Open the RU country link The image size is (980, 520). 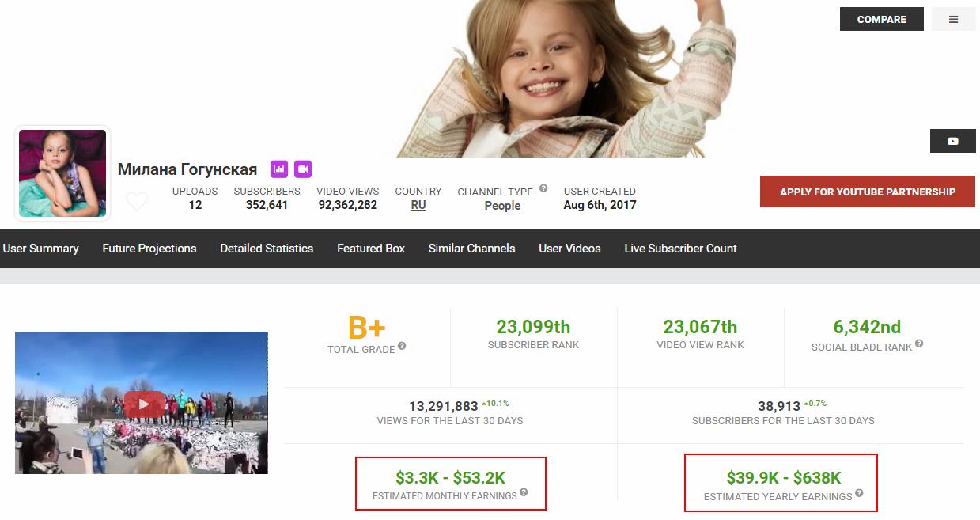pyautogui.click(x=418, y=205)
